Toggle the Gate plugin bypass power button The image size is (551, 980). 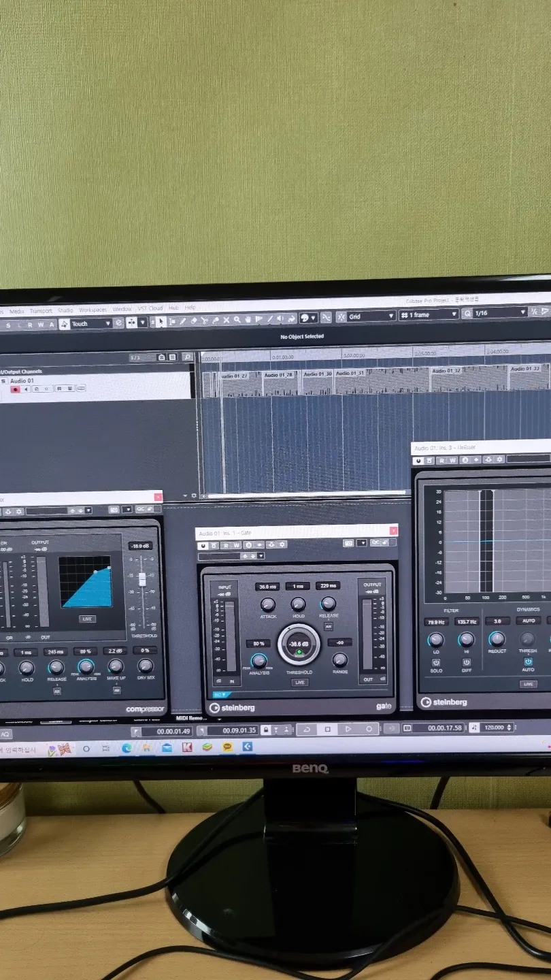click(x=203, y=545)
